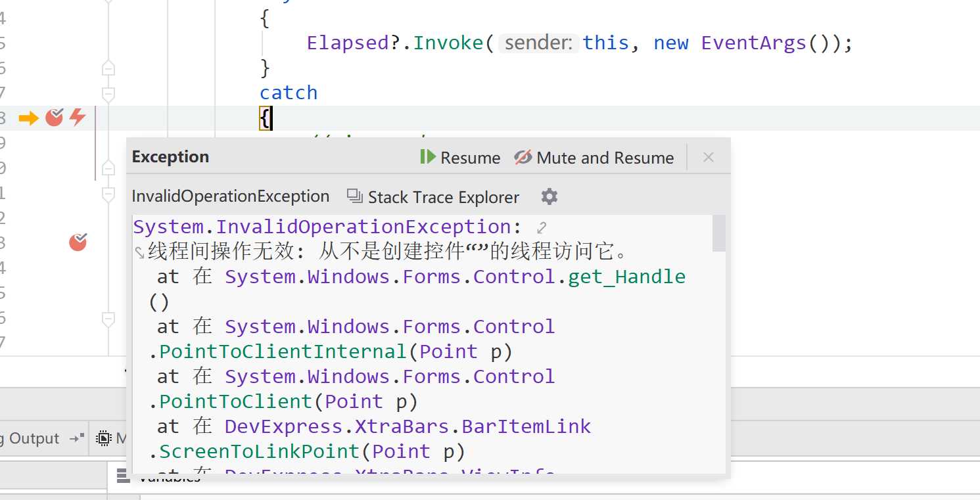The image size is (980, 500).
Task: Click the pin arrow icon next to Output tab
Action: (x=78, y=438)
